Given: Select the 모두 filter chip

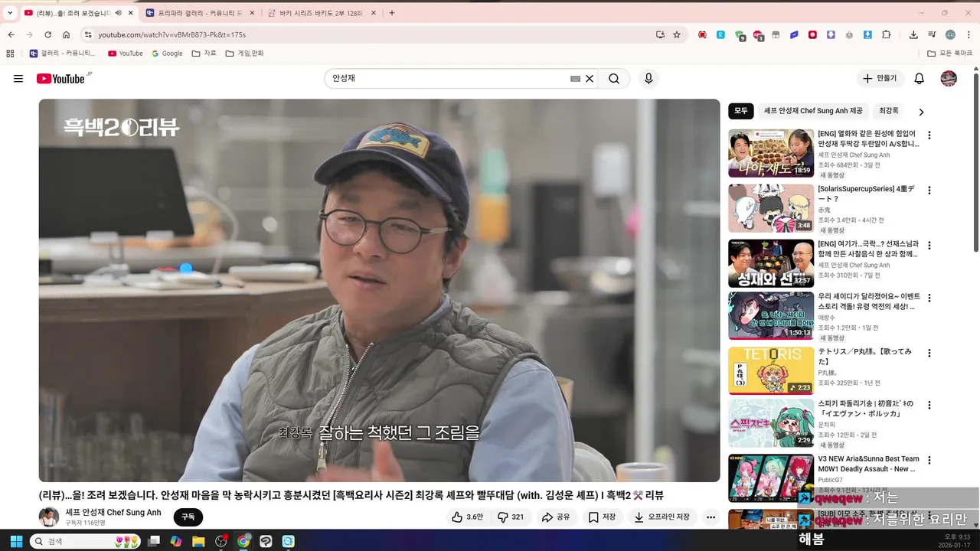Looking at the screenshot, I should [741, 111].
